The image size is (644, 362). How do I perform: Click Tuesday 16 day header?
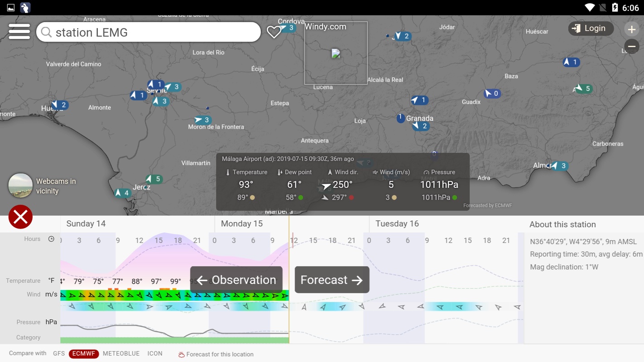397,224
